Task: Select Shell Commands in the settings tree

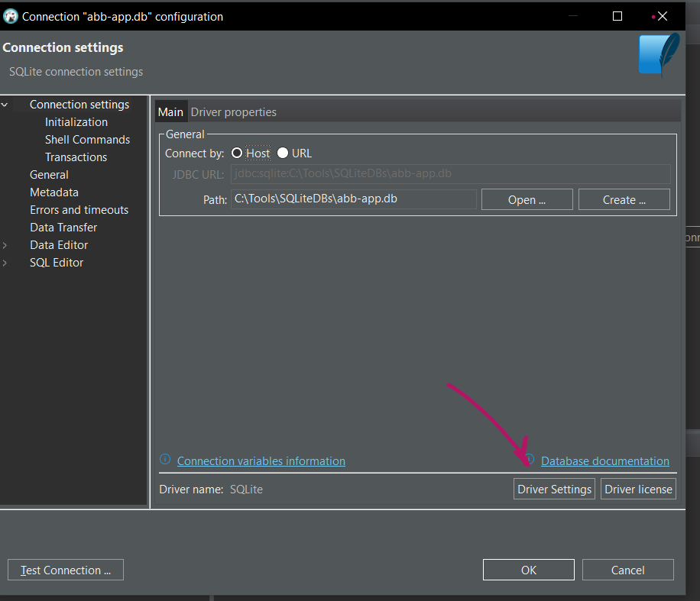Action: (x=87, y=140)
